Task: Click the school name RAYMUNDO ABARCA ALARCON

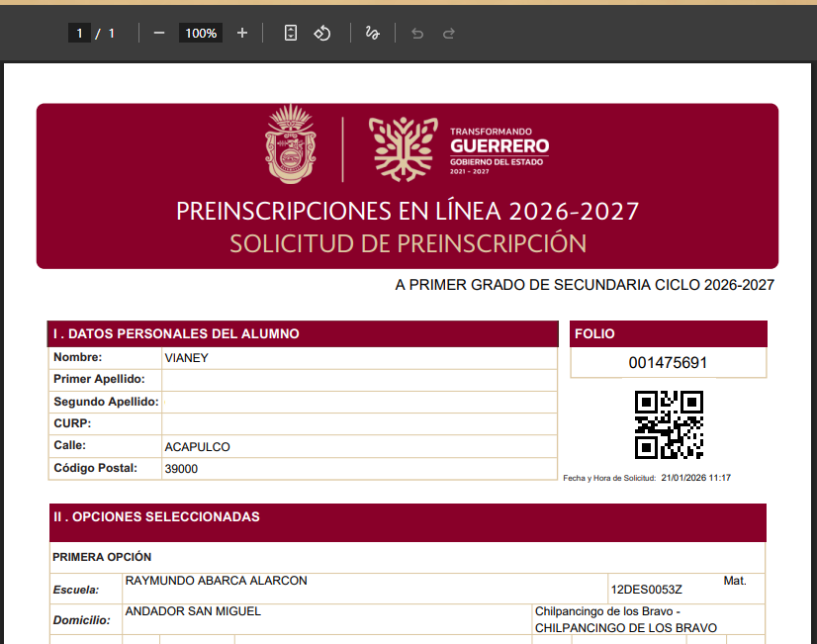Action: click(217, 581)
